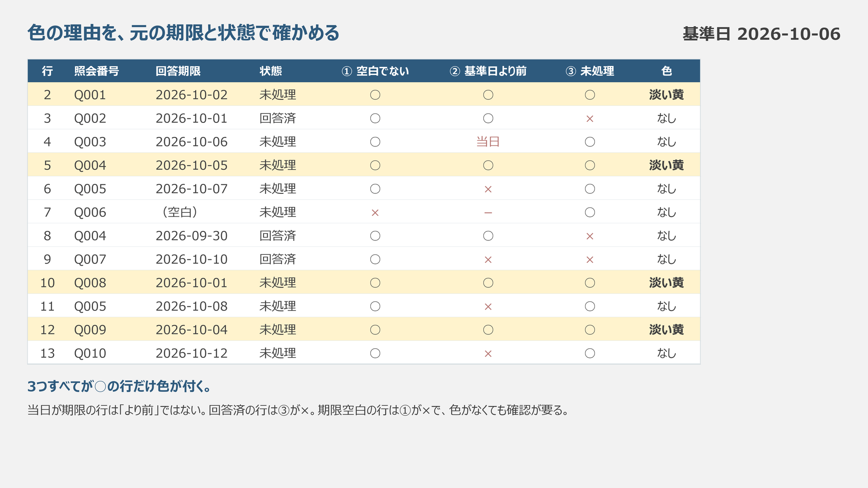Select cell Q006
The image size is (868, 488).
(x=90, y=212)
